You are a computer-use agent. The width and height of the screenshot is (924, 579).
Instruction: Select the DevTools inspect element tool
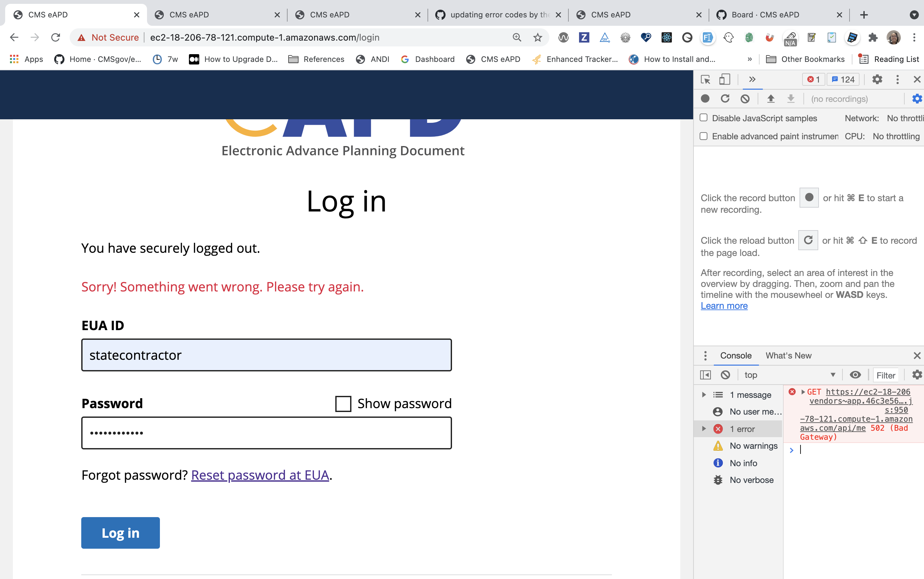(x=705, y=79)
